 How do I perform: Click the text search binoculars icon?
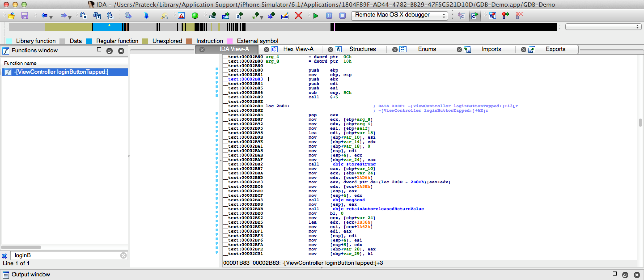pyautogui.click(x=97, y=16)
